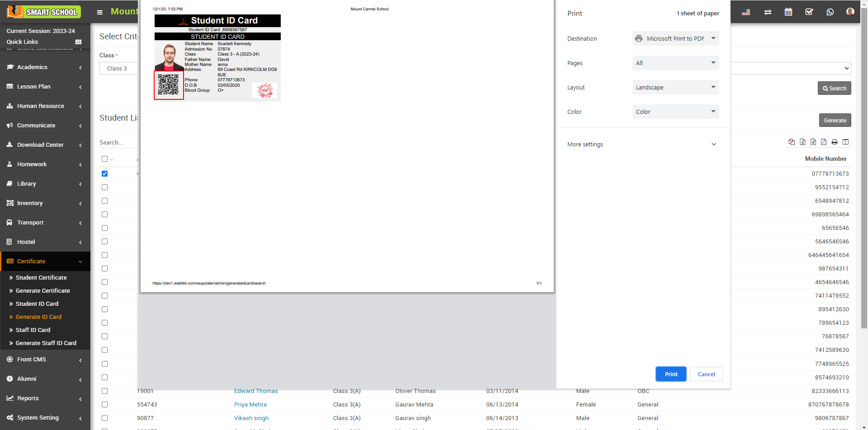868x430 pixels.
Task: Click the US flag language icon
Action: tap(746, 12)
